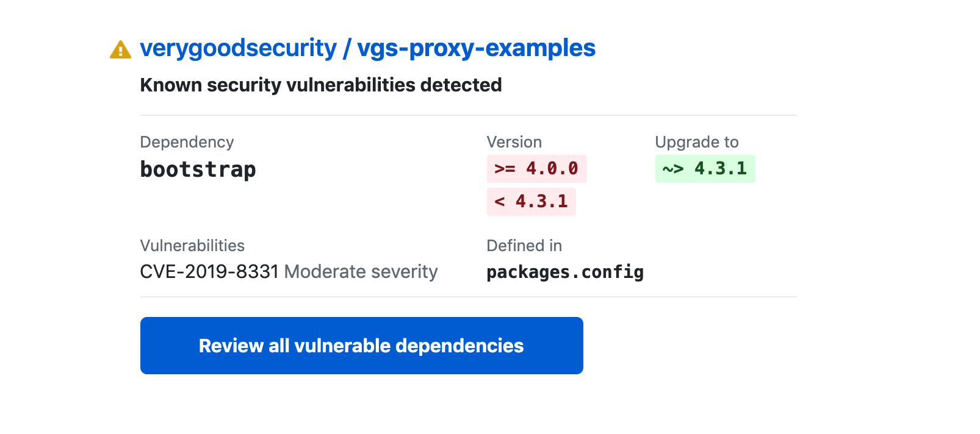Click the vgs-proxy-examples repo name in title

click(x=476, y=48)
